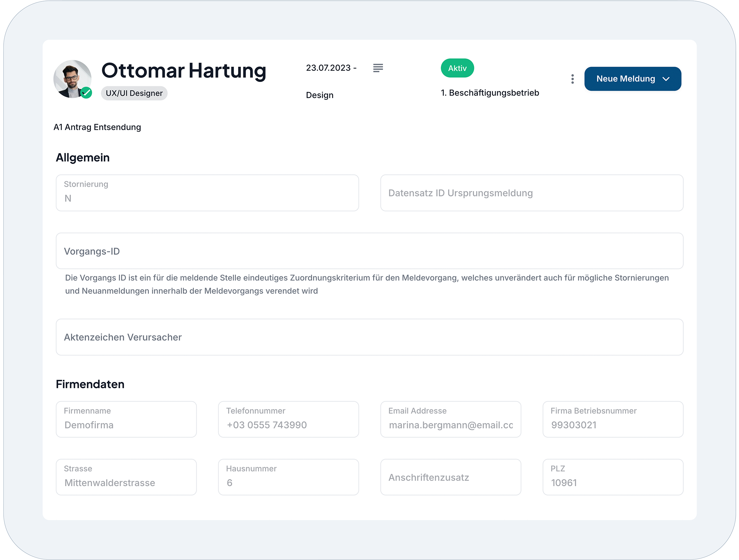Image resolution: width=739 pixels, height=560 pixels.
Task: Click the Vorgangs ID helper description text
Action: (367, 284)
